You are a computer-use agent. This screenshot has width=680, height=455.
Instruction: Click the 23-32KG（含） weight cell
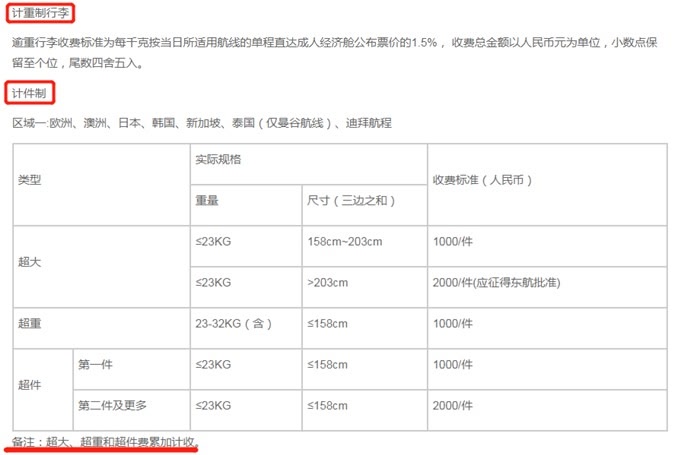[246, 328]
